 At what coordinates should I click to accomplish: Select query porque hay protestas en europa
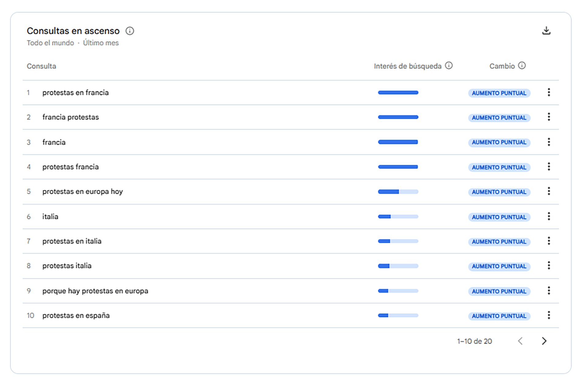coord(95,291)
